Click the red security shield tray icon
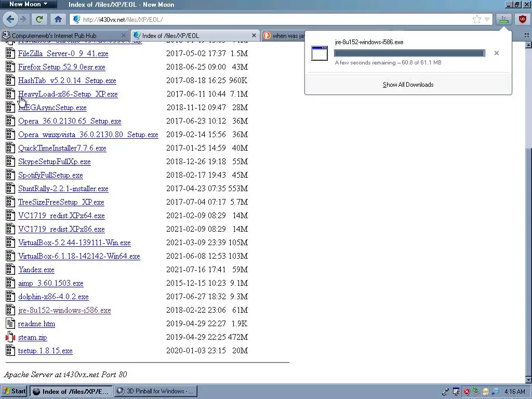This screenshot has height=399, width=532. pos(467,392)
